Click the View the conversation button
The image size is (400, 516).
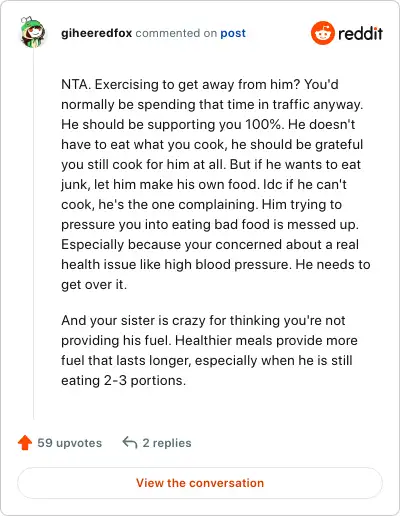point(200,483)
